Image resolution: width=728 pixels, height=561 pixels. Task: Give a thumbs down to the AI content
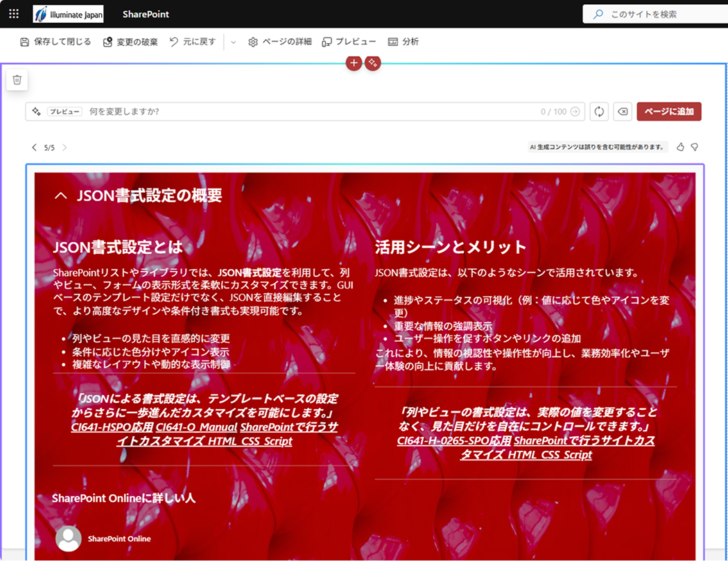click(x=694, y=147)
